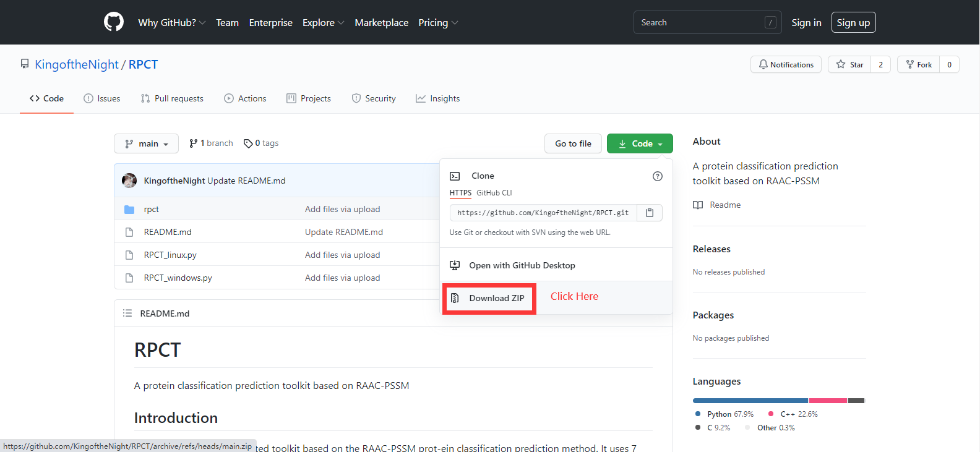The width and height of the screenshot is (980, 452).
Task: Click the C 9.2% language link
Action: (713, 428)
